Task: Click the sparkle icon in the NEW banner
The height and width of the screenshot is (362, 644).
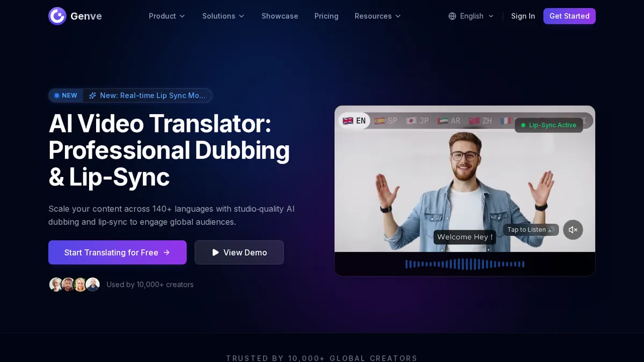Action: (92, 95)
